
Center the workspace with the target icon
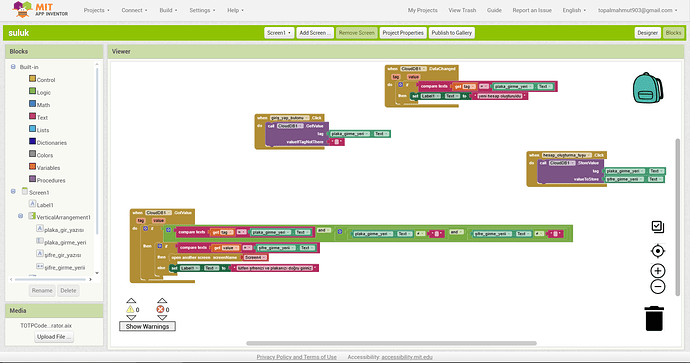click(x=657, y=251)
